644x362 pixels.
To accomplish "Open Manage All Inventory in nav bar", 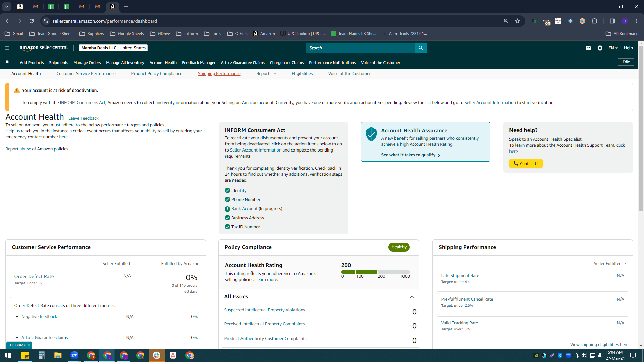I will click(x=125, y=63).
